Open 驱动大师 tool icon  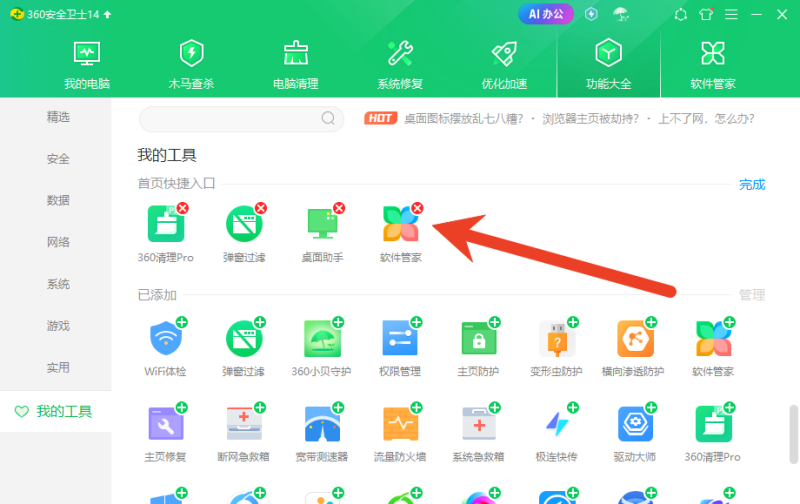pos(635,423)
